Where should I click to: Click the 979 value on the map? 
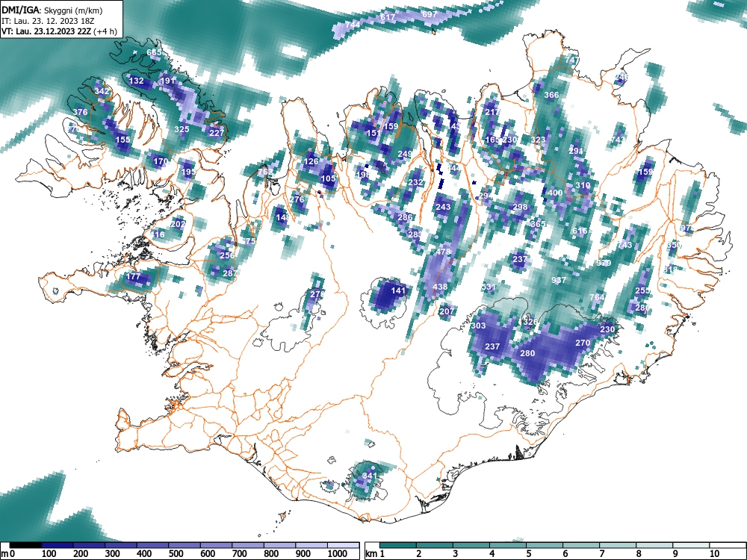pyautogui.click(x=604, y=262)
